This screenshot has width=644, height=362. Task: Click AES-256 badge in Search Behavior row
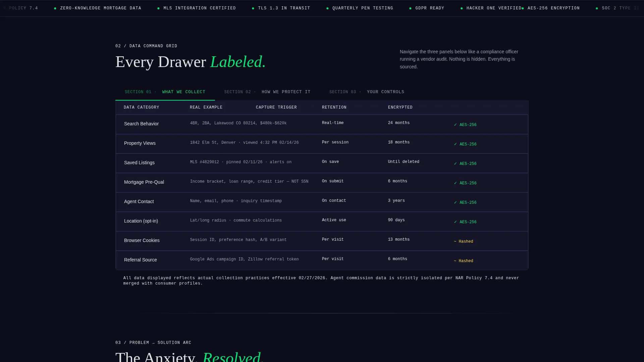pos(465,125)
